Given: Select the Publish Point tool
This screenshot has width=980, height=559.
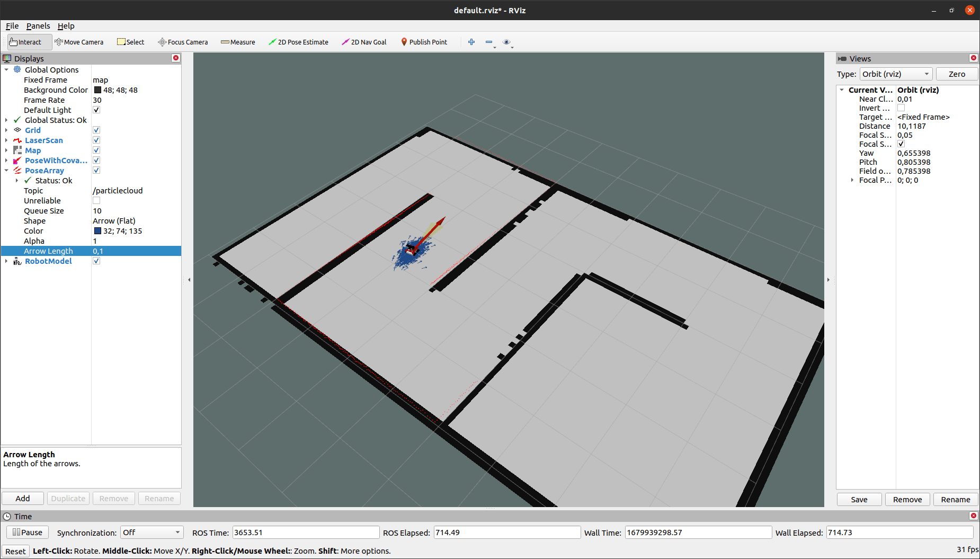Looking at the screenshot, I should coord(424,42).
